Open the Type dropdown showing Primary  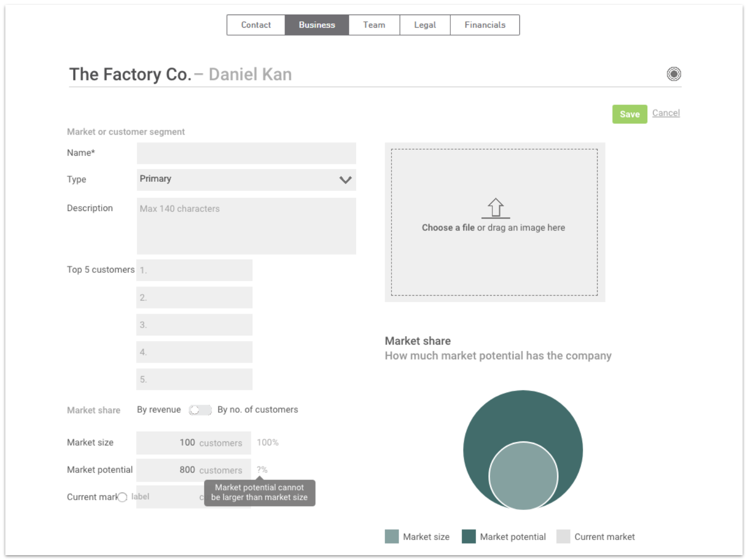click(x=246, y=179)
